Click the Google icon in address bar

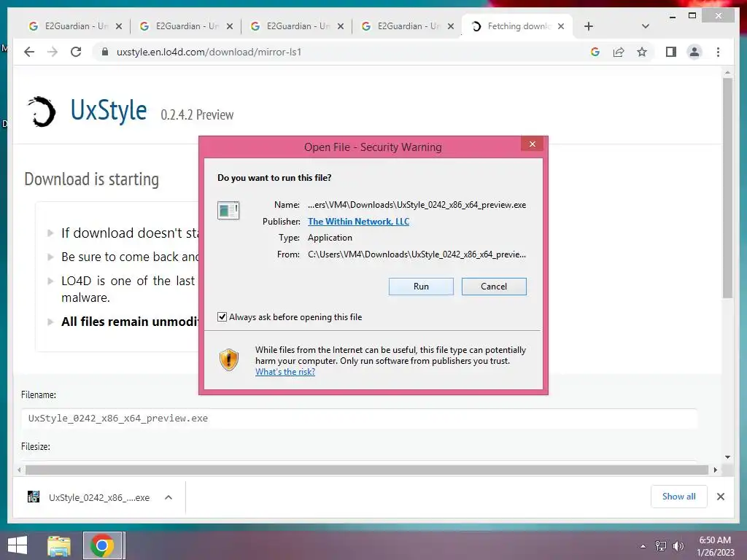pyautogui.click(x=595, y=52)
